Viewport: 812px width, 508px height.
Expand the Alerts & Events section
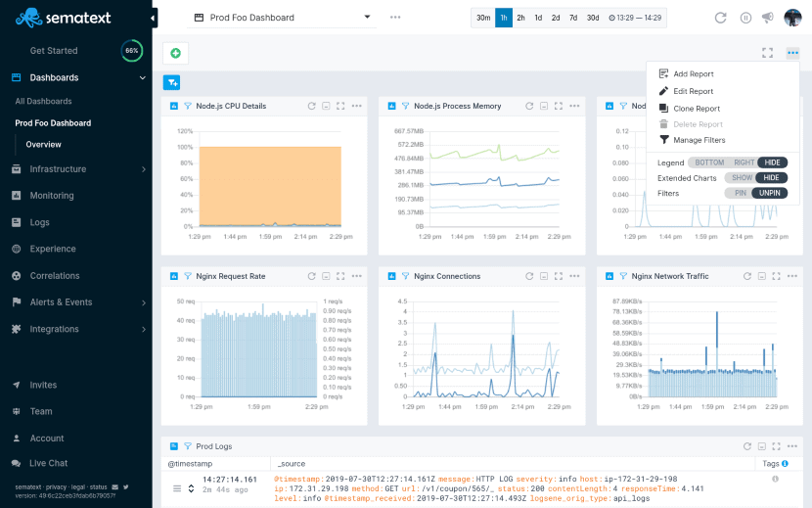point(144,302)
